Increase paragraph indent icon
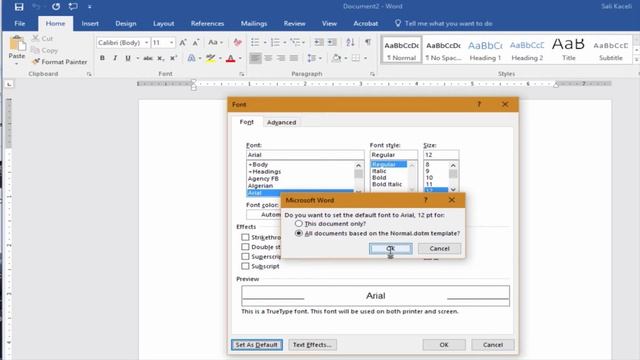Screen dimensions: 640x360 pyautogui.click(x=332, y=42)
